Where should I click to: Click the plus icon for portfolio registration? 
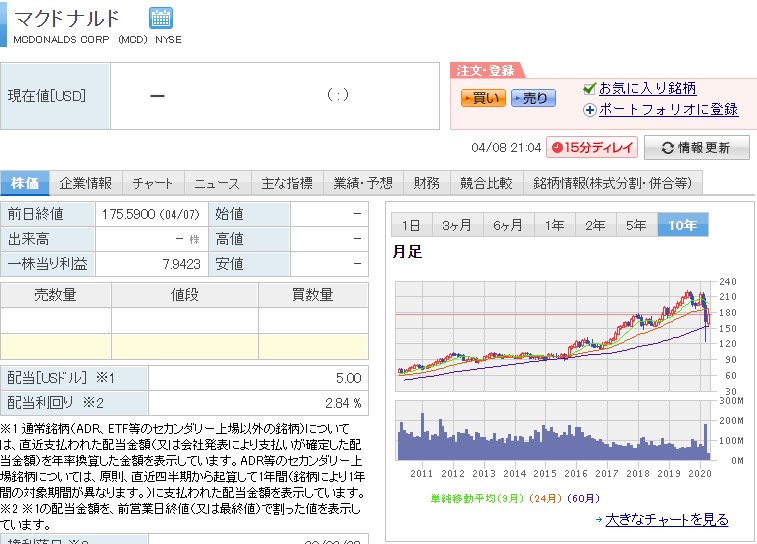[x=589, y=110]
